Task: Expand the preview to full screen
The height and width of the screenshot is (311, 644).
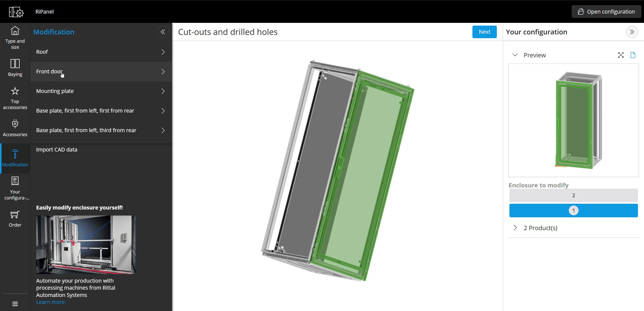Action: click(x=621, y=55)
